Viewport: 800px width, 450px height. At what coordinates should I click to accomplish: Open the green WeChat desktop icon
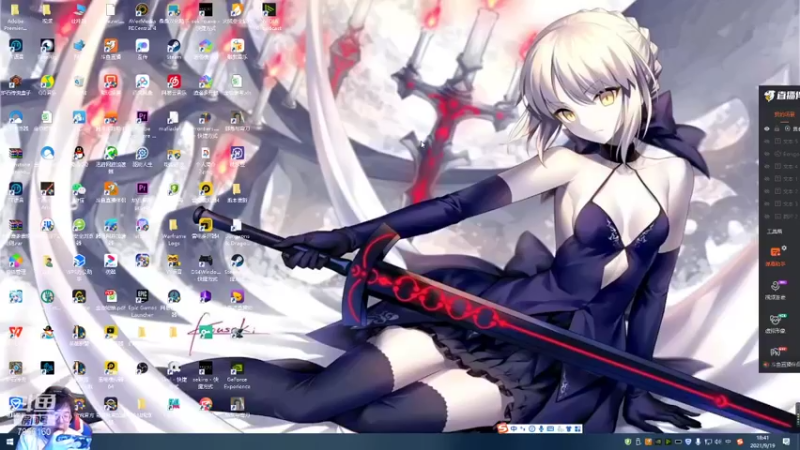coord(79,190)
